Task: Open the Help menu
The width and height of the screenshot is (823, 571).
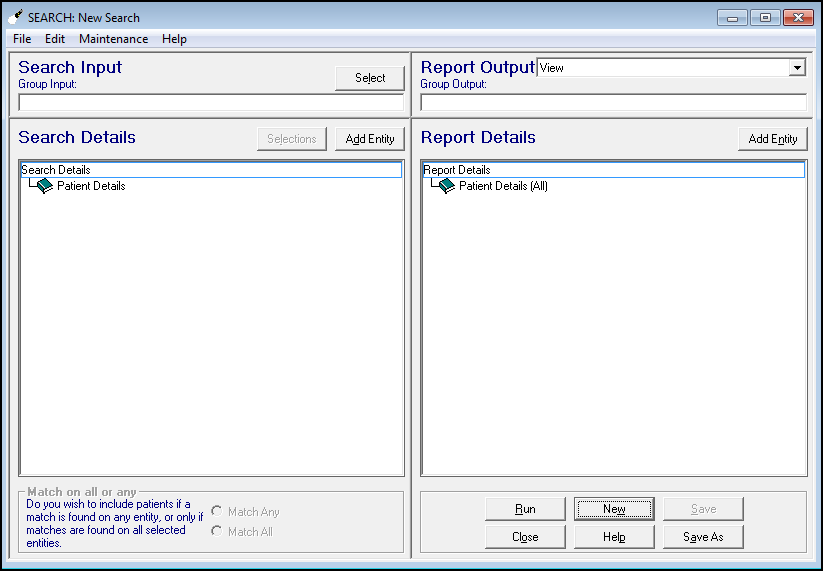Action: pos(174,39)
